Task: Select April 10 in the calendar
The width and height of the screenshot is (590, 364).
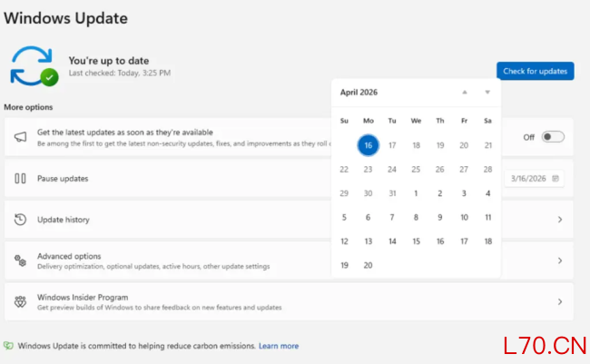Action: [x=464, y=218]
